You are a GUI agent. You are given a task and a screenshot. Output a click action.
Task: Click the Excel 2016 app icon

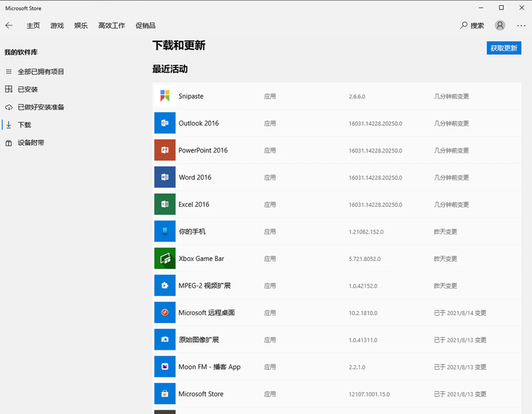[x=165, y=204]
